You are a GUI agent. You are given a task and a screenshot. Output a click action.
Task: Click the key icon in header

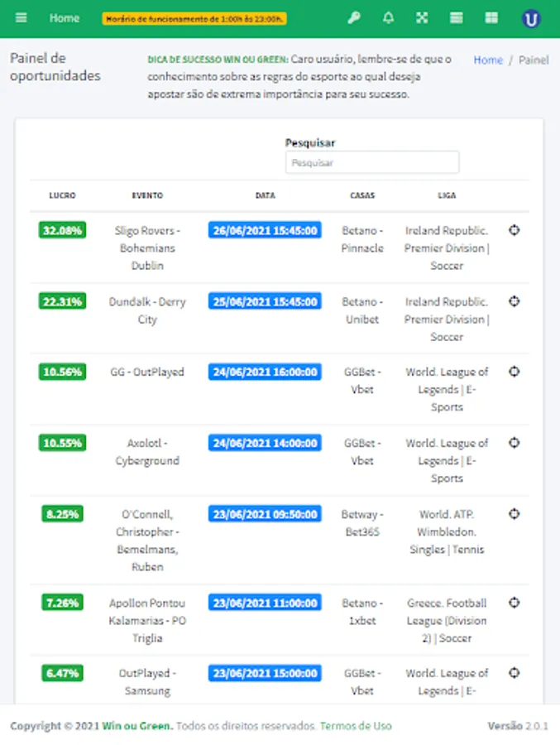[x=354, y=18]
